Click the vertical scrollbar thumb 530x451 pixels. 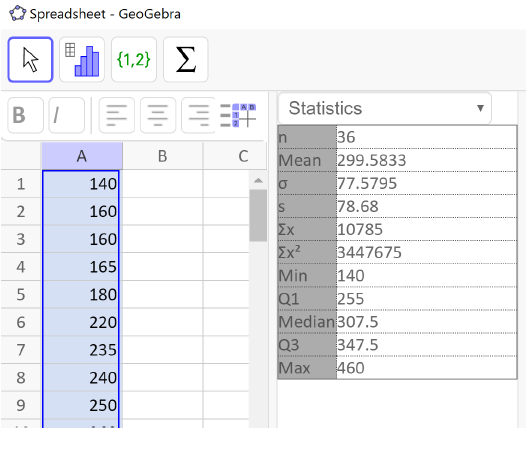(258, 215)
